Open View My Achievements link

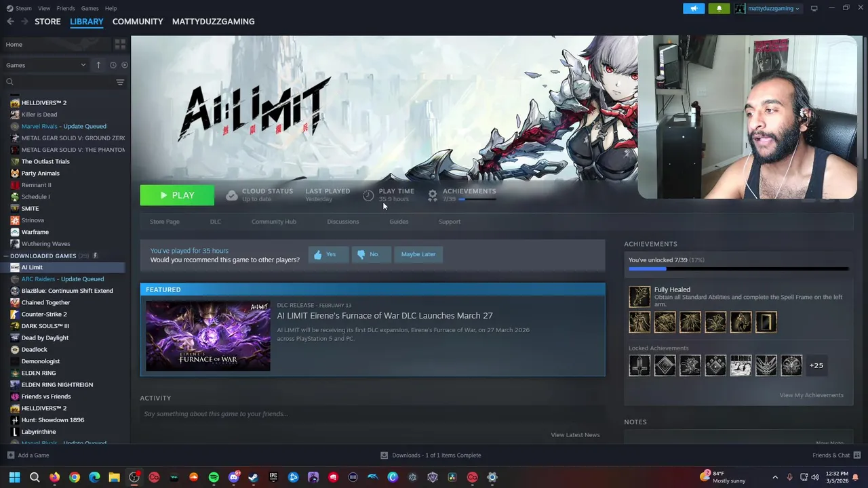click(x=812, y=395)
